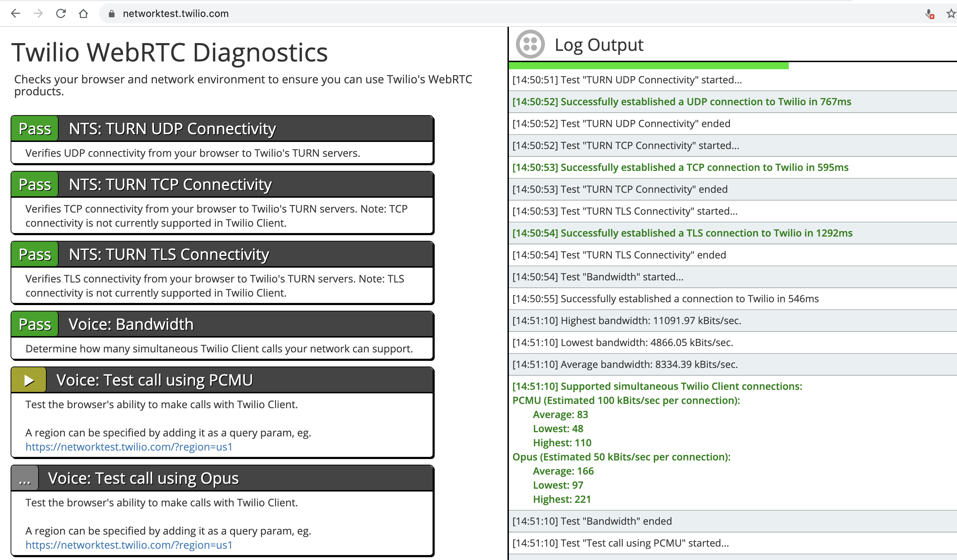Click the pending ellipsis badge for Opus test
The image size is (957, 560).
(x=25, y=478)
